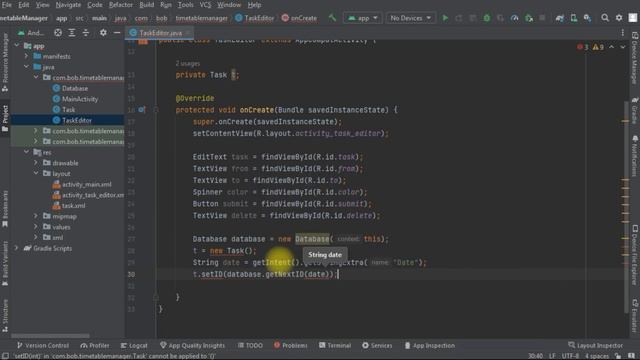640x360 pixels.
Task: Open the Tools menu
Action: [185, 5]
